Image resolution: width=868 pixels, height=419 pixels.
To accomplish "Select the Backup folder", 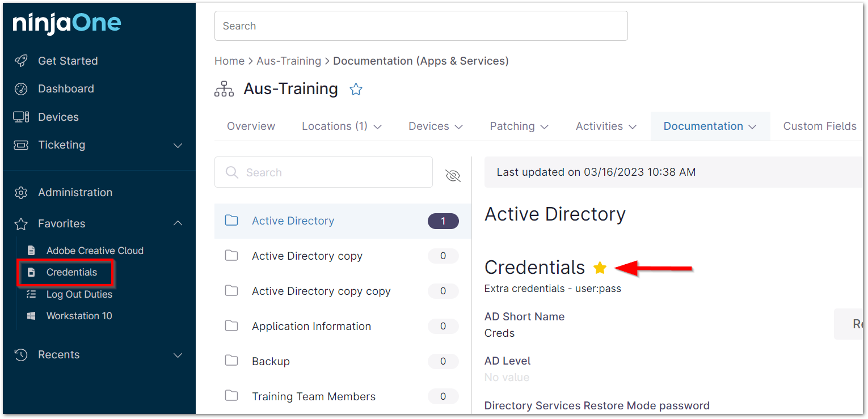I will (x=271, y=361).
